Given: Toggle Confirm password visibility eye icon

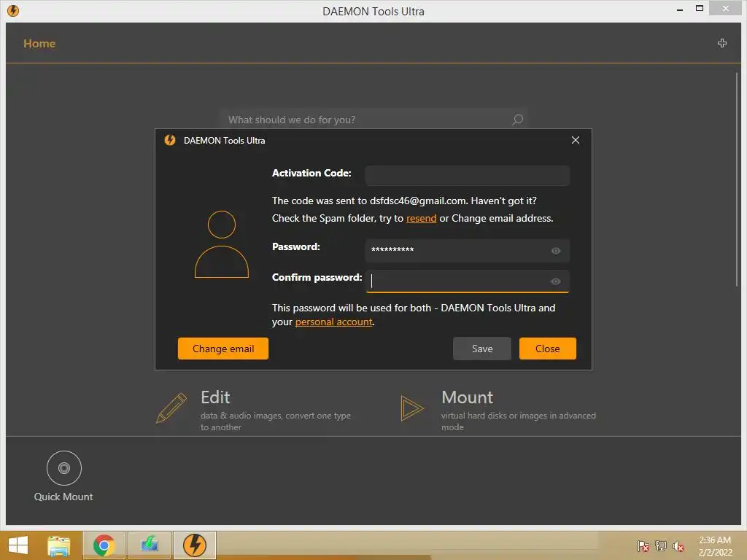Looking at the screenshot, I should point(555,281).
